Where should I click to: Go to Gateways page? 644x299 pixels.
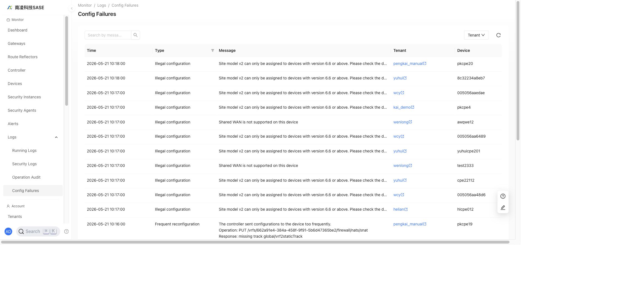click(x=16, y=43)
